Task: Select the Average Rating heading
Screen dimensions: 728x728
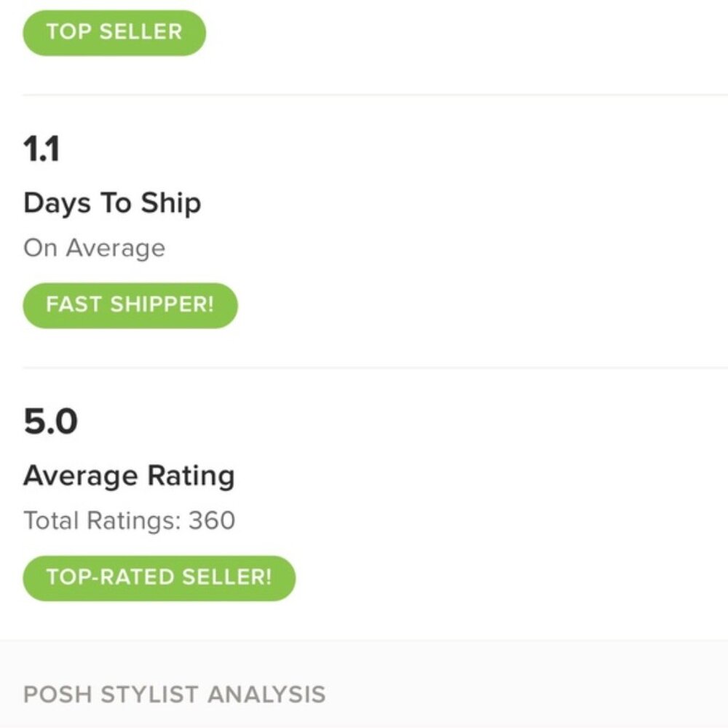Action: click(129, 476)
